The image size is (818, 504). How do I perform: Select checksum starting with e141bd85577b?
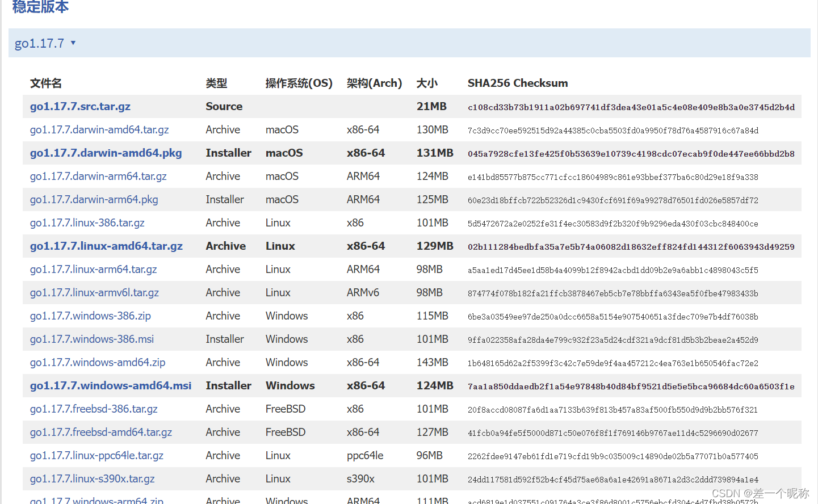pos(613,177)
